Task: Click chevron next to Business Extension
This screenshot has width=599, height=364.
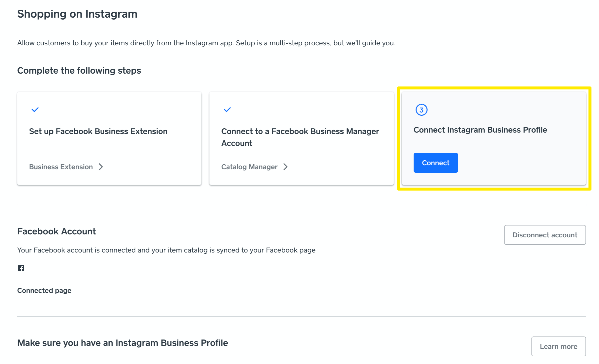Action: [101, 167]
